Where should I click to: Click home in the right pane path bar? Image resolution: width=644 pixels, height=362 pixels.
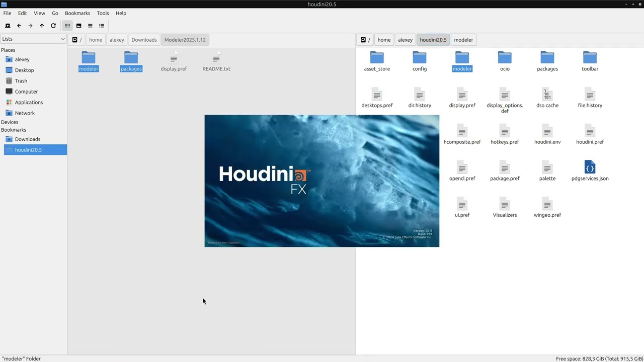(384, 40)
